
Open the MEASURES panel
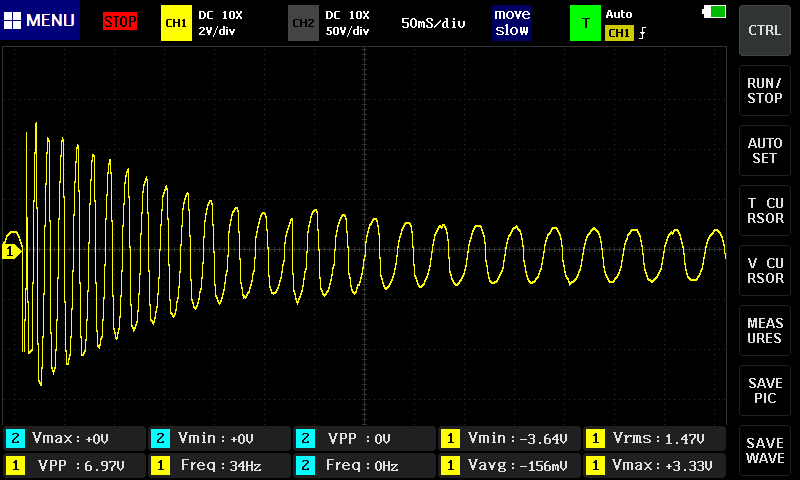coord(765,331)
